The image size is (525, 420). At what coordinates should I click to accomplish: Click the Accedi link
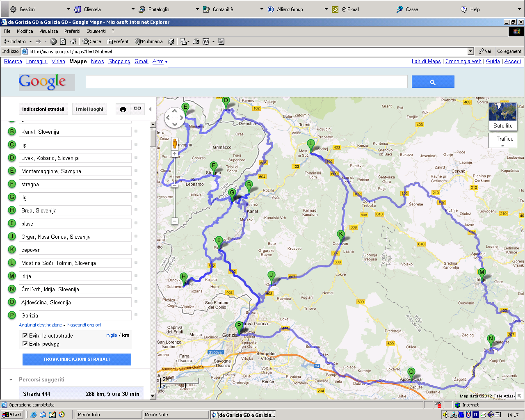(x=513, y=62)
